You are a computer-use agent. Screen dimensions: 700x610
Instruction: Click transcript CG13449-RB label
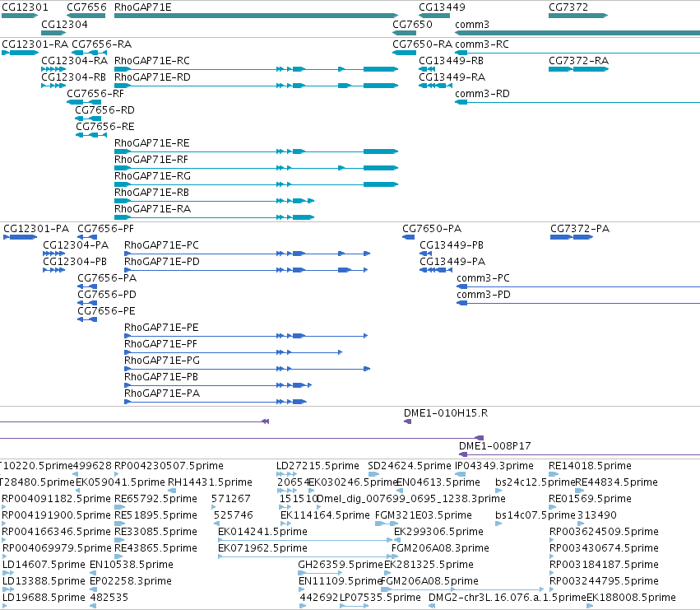451,61
